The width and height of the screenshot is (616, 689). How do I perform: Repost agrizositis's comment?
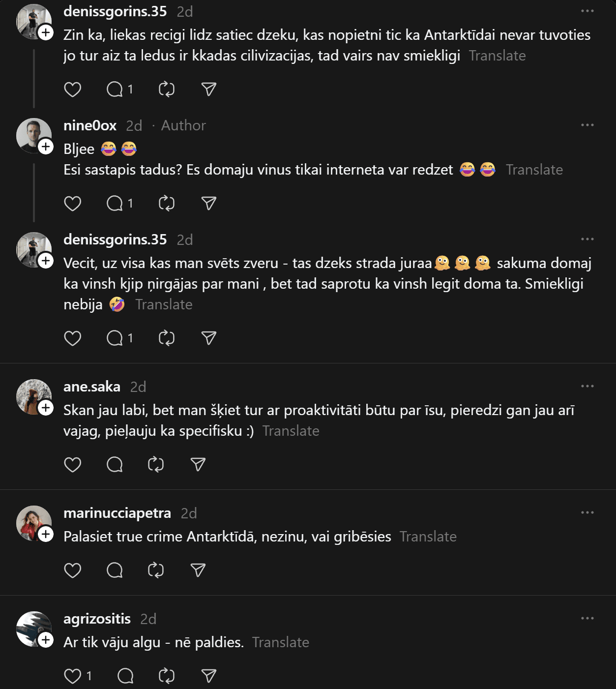pos(167,676)
